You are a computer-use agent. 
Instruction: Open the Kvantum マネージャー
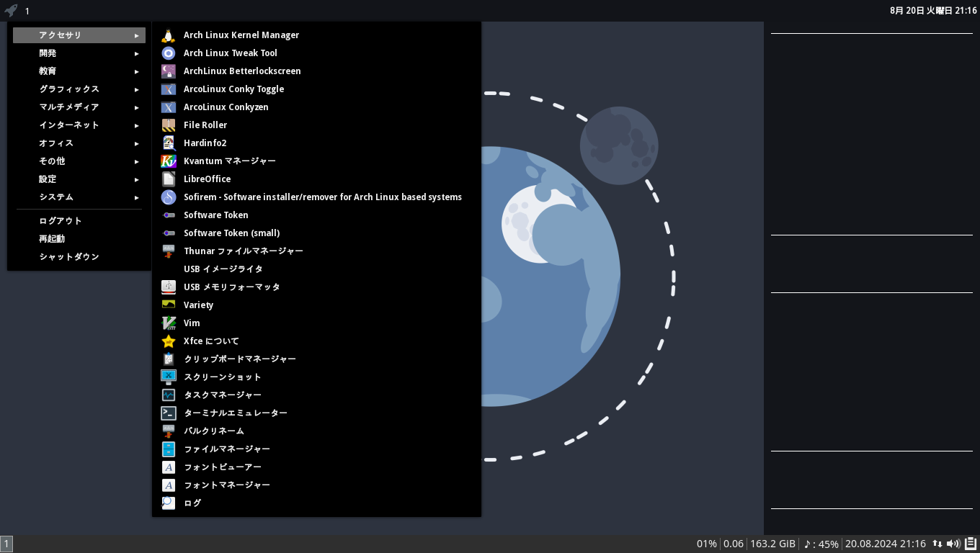230,161
